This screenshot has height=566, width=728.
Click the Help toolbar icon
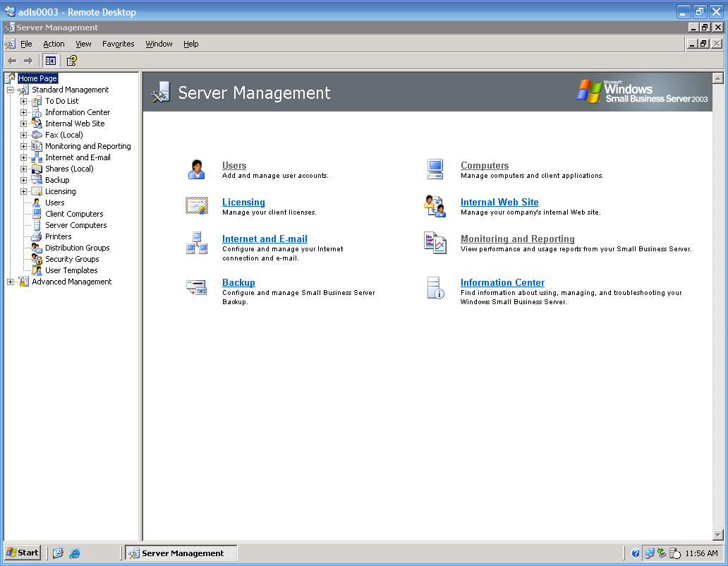coord(71,61)
